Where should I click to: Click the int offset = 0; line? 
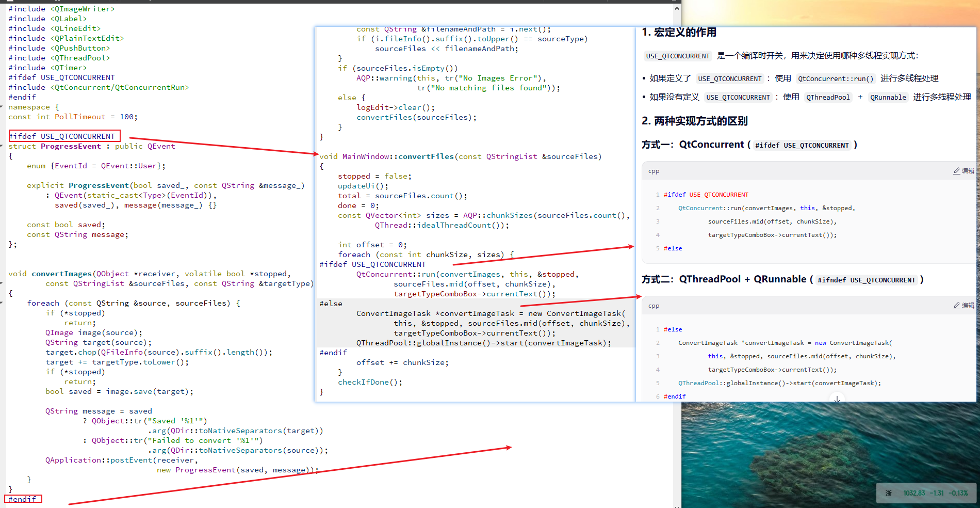pyautogui.click(x=372, y=245)
